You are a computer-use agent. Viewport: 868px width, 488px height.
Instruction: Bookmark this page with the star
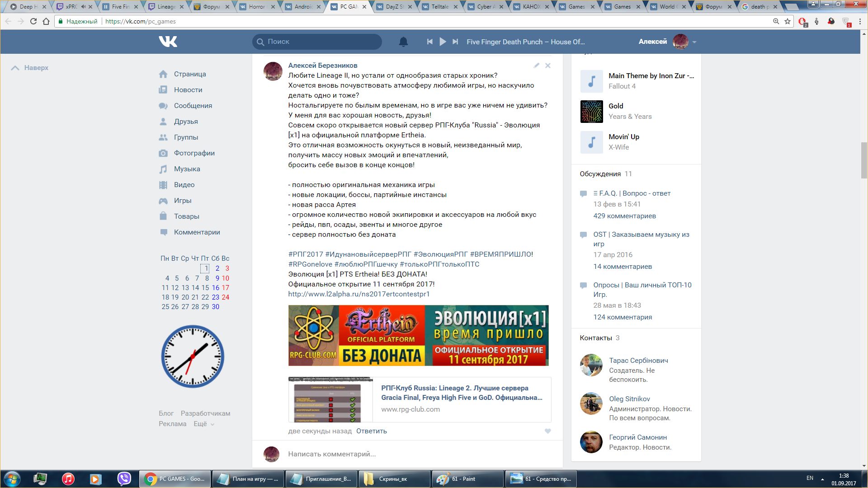pos(788,21)
